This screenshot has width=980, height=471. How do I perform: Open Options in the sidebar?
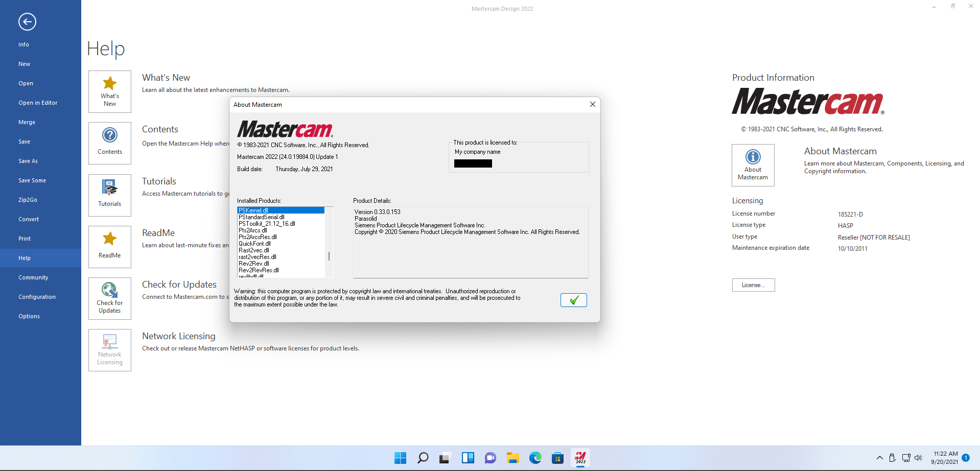40,316
